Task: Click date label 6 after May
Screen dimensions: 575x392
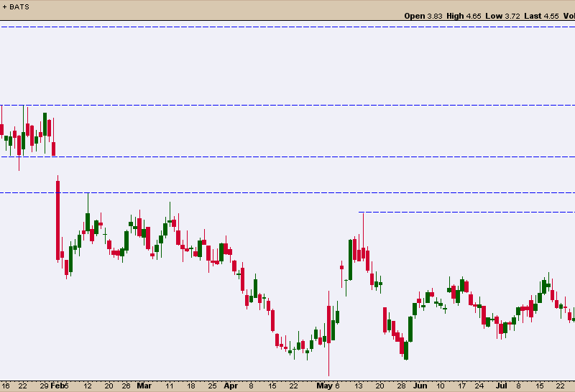Action: pos(337,386)
